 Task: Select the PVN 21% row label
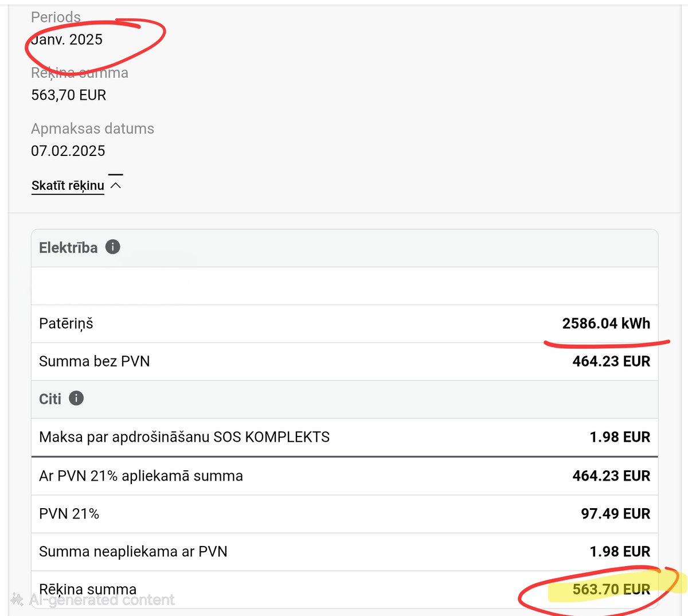(69, 513)
